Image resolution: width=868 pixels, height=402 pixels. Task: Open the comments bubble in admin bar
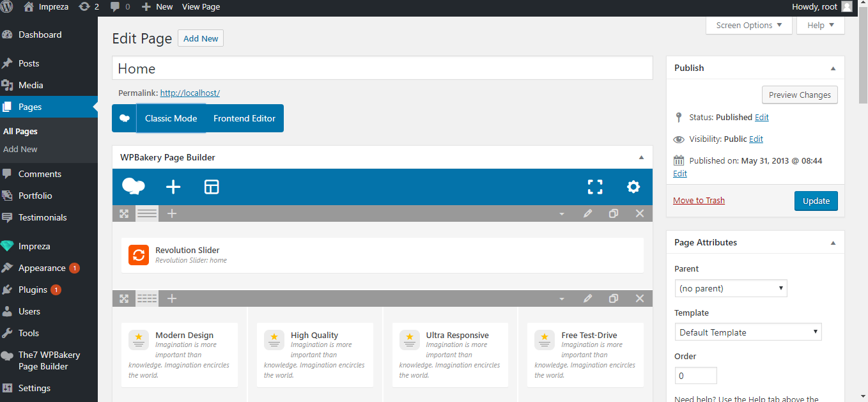pos(120,6)
